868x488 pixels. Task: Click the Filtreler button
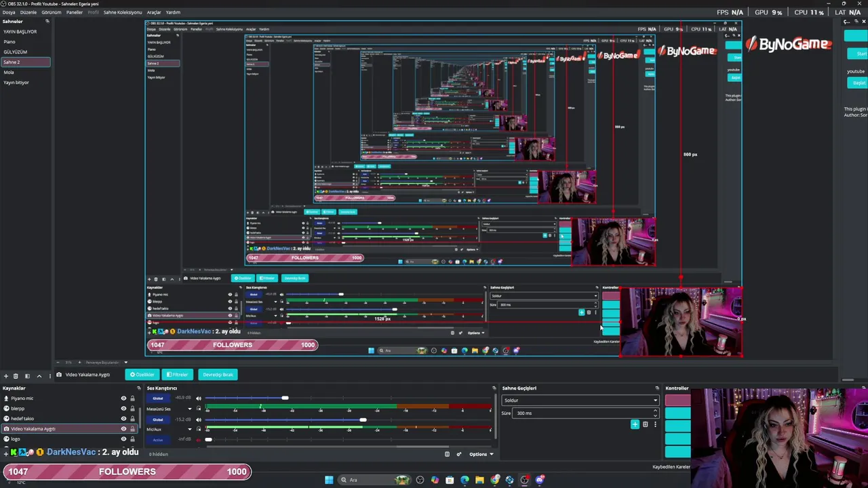click(178, 375)
